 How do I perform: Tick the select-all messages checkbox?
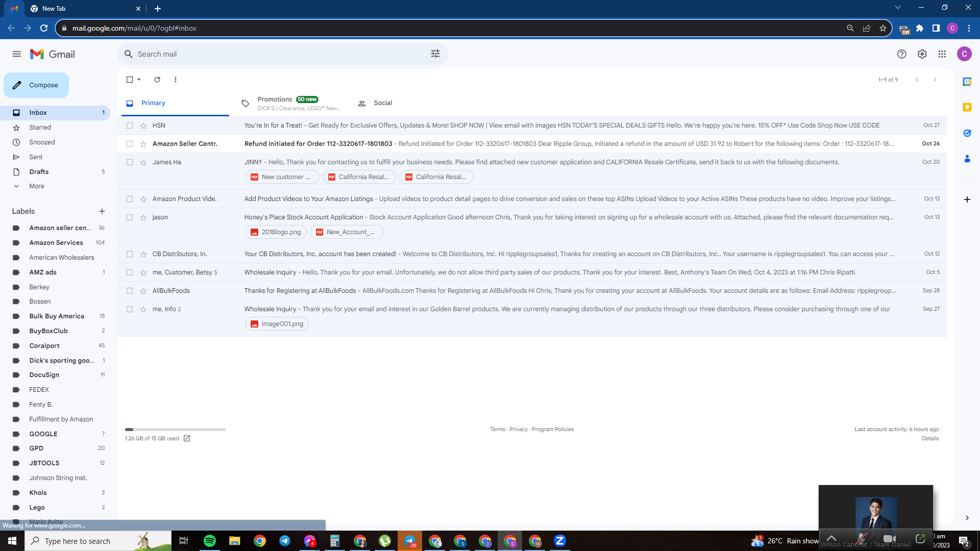[x=130, y=80]
